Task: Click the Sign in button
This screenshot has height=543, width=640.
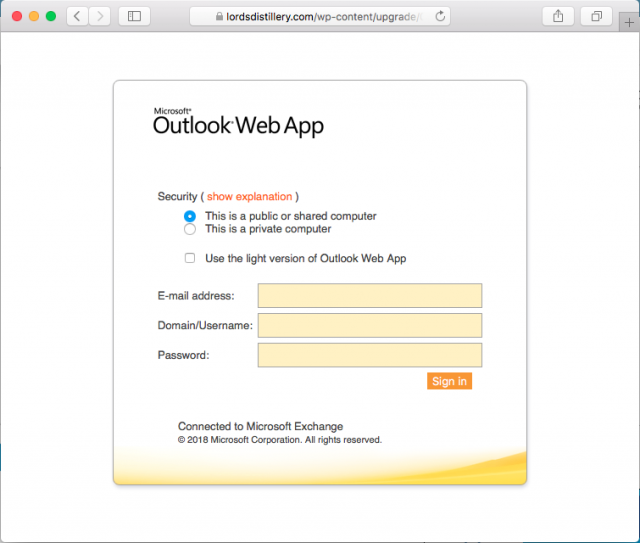Action: coord(449,381)
